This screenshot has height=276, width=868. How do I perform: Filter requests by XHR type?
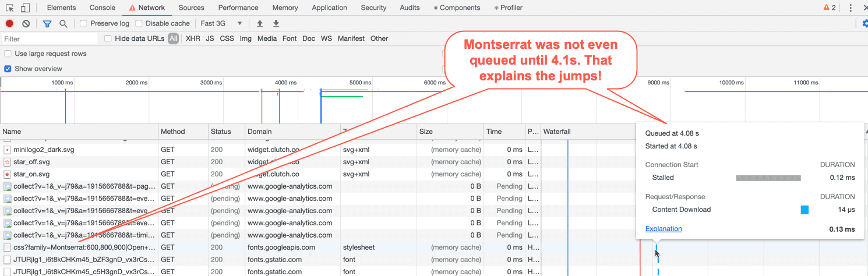point(192,38)
